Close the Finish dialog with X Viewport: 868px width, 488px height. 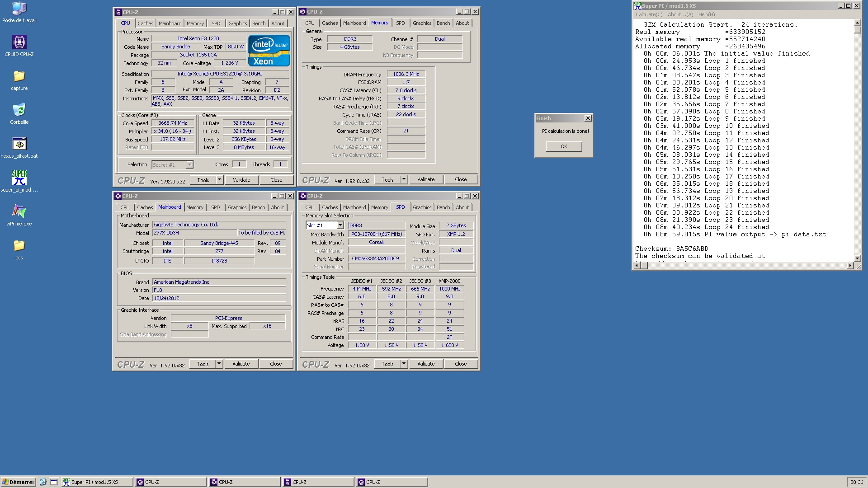tap(588, 118)
